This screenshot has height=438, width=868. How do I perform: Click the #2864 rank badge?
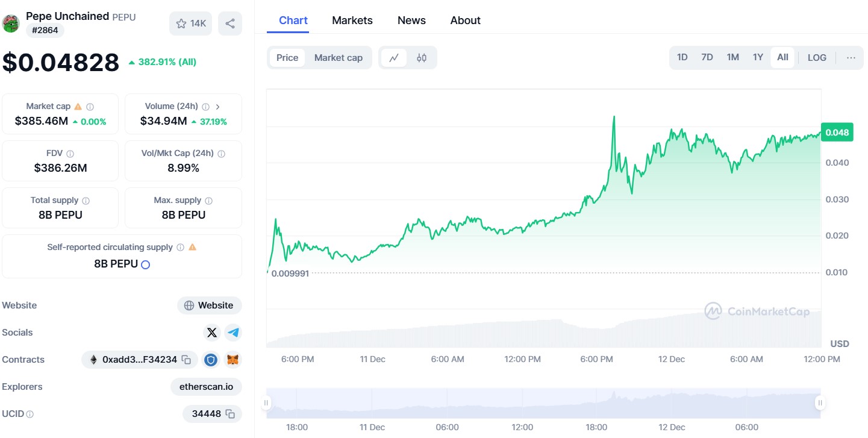[45, 30]
